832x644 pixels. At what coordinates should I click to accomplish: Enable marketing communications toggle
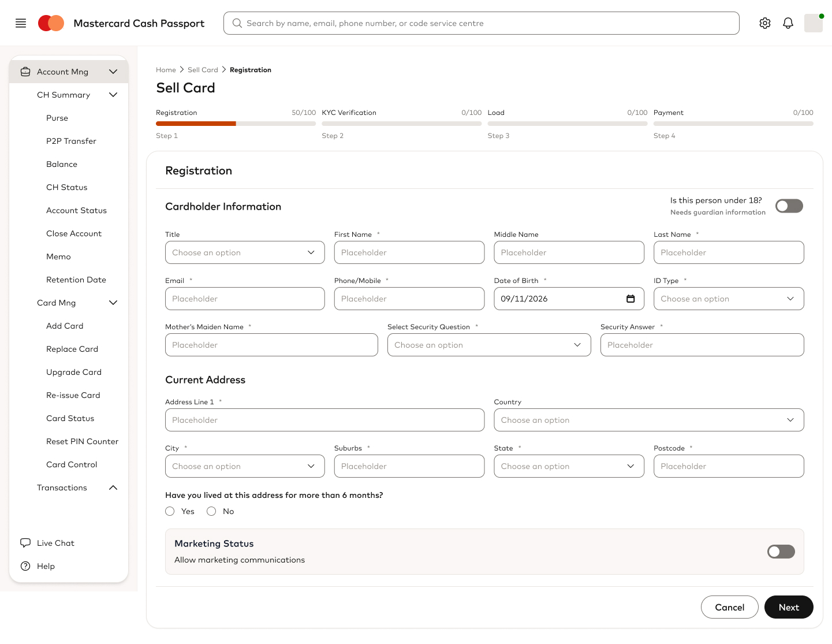click(781, 552)
